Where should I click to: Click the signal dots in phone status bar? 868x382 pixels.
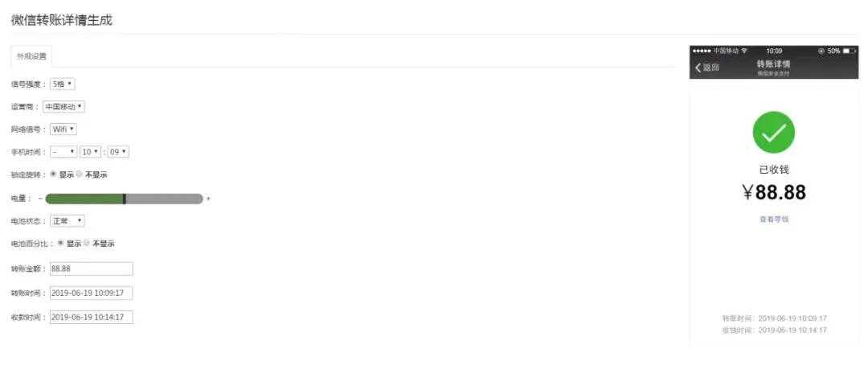coord(702,51)
